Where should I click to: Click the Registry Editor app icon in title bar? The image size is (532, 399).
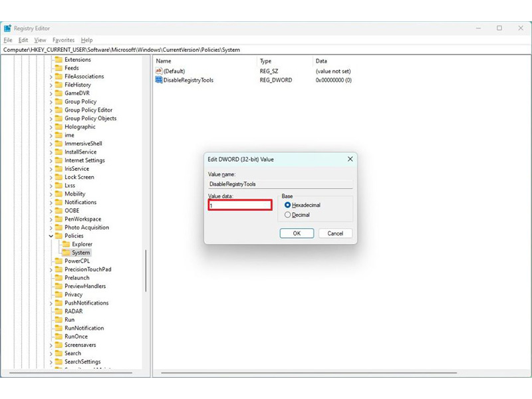click(7, 28)
